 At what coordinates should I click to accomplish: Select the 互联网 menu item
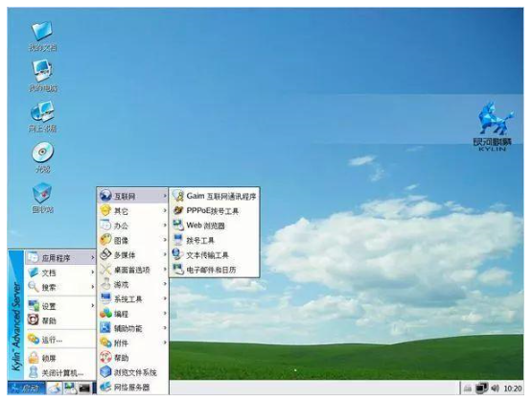pyautogui.click(x=132, y=196)
